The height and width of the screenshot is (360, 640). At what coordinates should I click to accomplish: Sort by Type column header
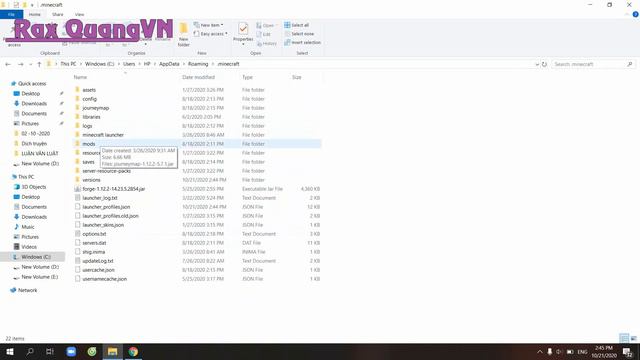click(x=247, y=77)
